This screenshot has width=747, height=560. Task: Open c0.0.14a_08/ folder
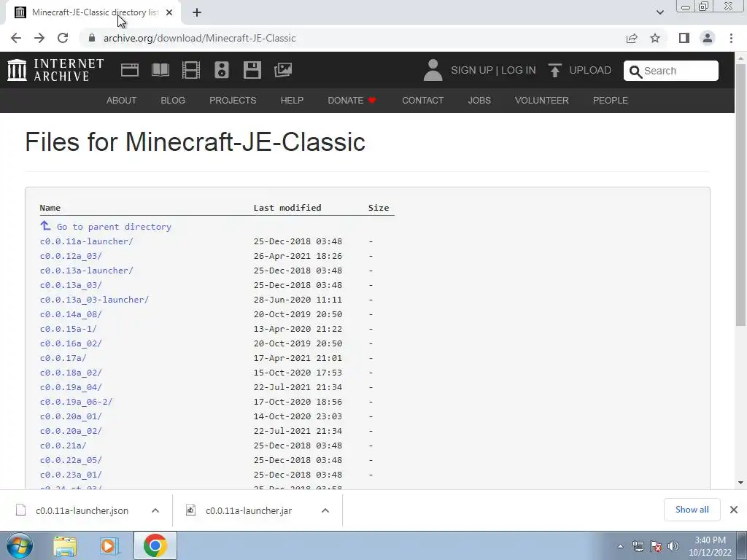coord(71,314)
